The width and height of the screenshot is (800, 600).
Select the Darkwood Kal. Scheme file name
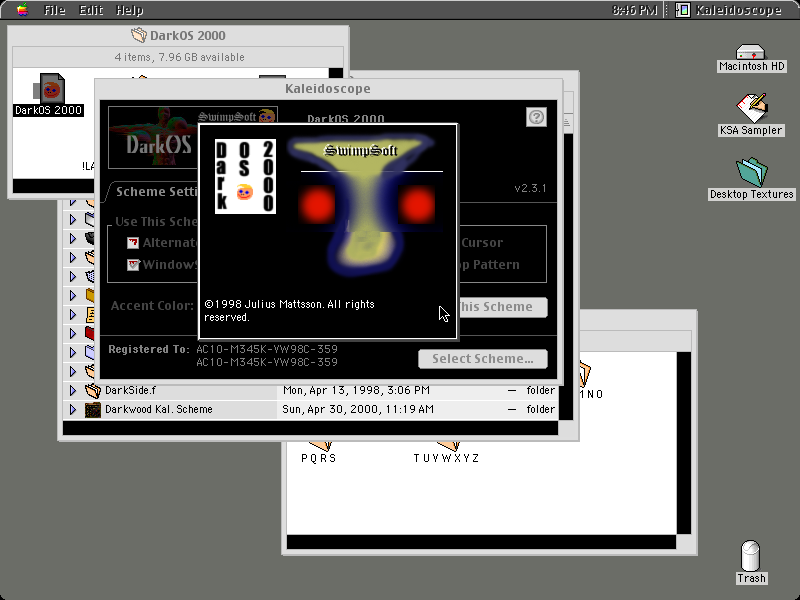(x=159, y=410)
